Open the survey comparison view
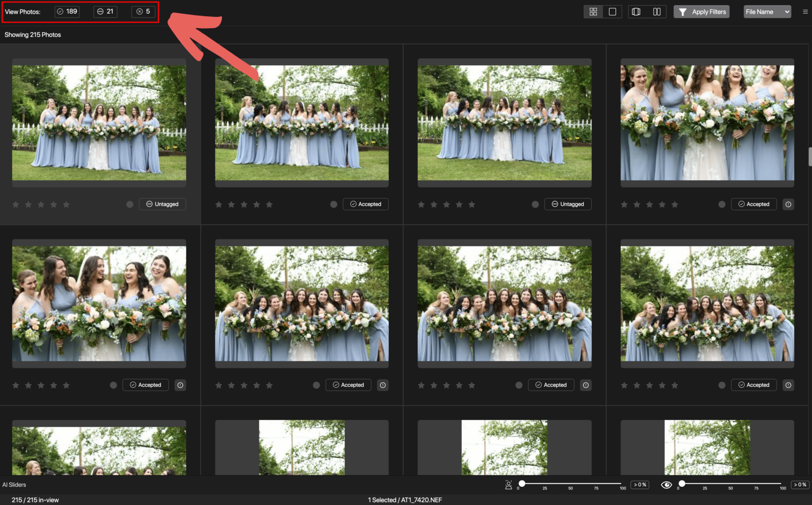 point(636,11)
